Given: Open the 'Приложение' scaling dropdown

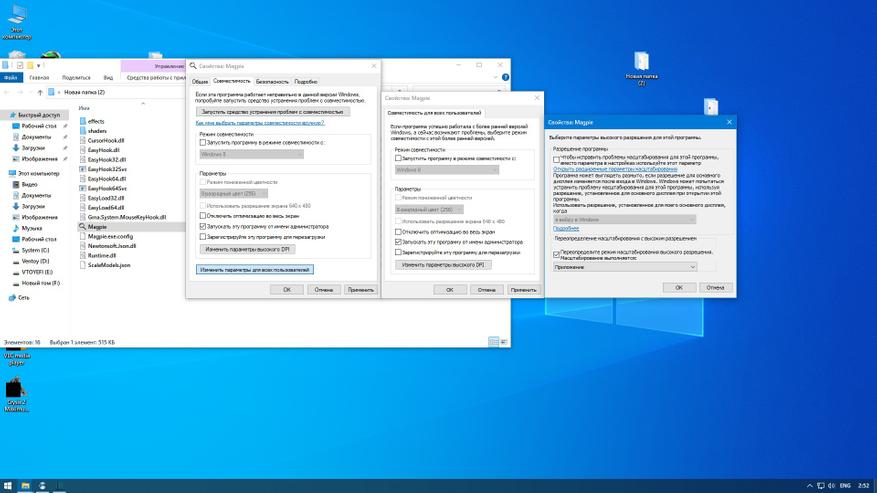Looking at the screenshot, I should point(625,267).
